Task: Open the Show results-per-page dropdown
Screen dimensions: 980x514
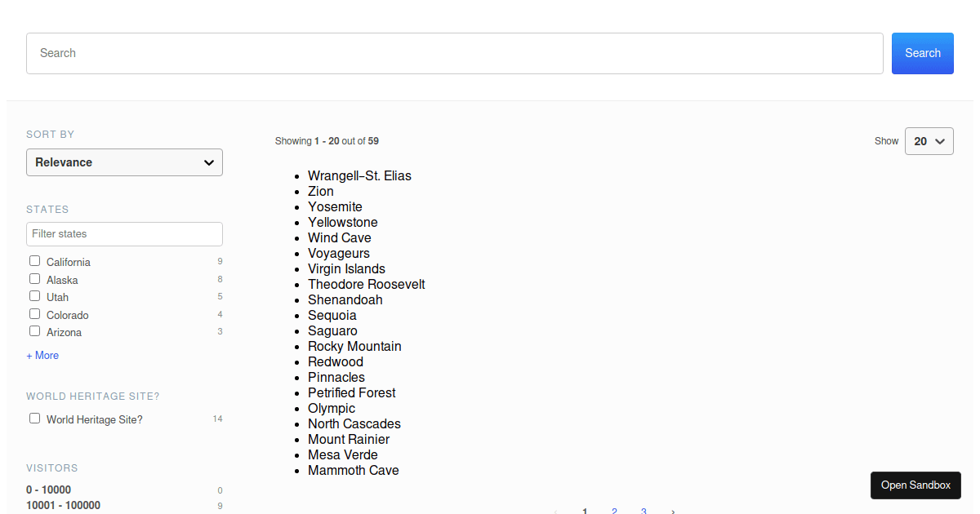Action: [x=929, y=140]
